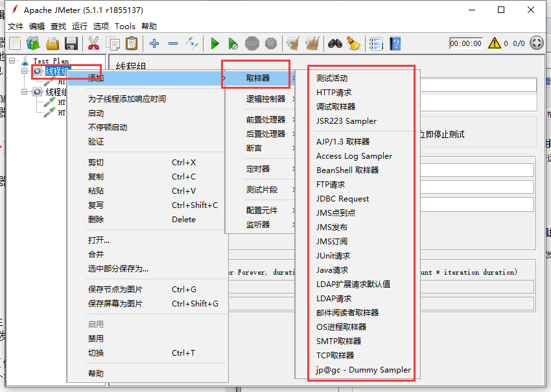Open the Function Helper list icon
Image resolution: width=551 pixels, height=392 pixels.
tap(376, 43)
